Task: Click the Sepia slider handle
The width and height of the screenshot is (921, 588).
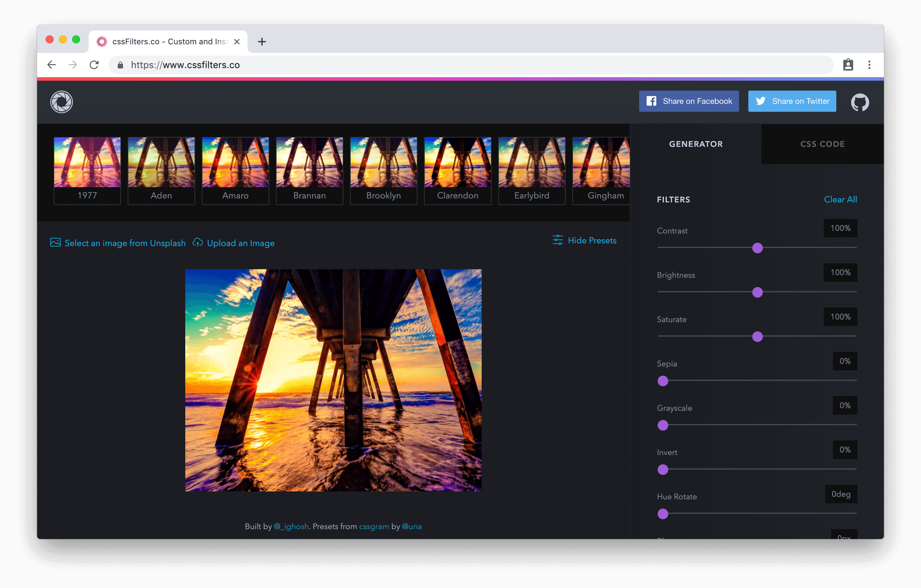Action: (663, 381)
